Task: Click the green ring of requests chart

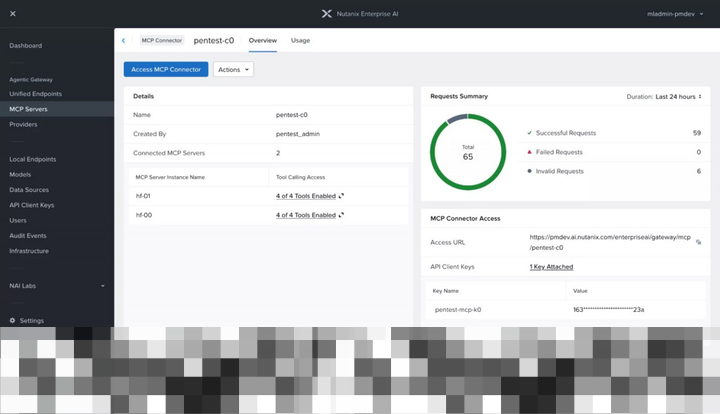Action: pyautogui.click(x=468, y=188)
